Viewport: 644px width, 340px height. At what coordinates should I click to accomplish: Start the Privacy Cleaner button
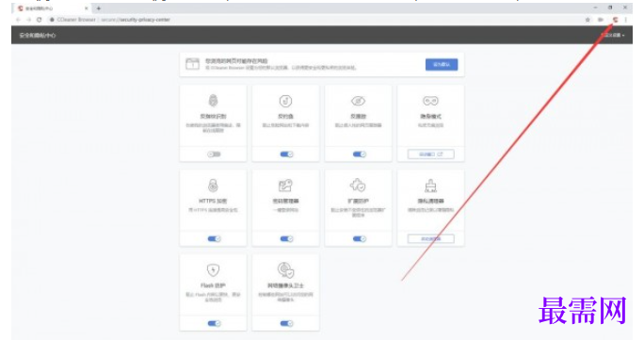tap(431, 239)
